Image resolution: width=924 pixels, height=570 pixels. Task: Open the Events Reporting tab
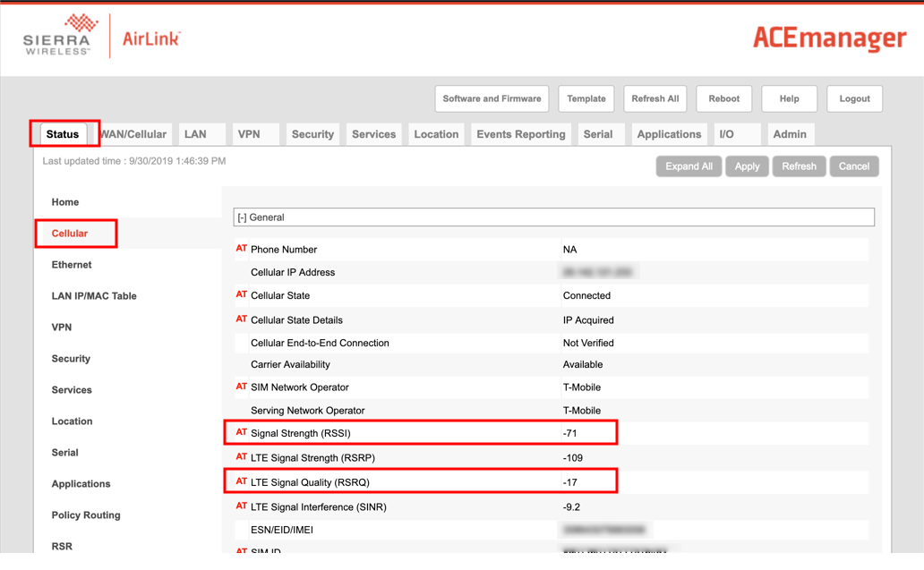[521, 134]
